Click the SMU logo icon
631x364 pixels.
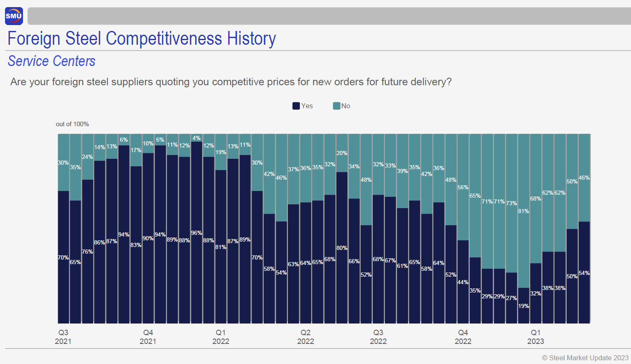14,16
